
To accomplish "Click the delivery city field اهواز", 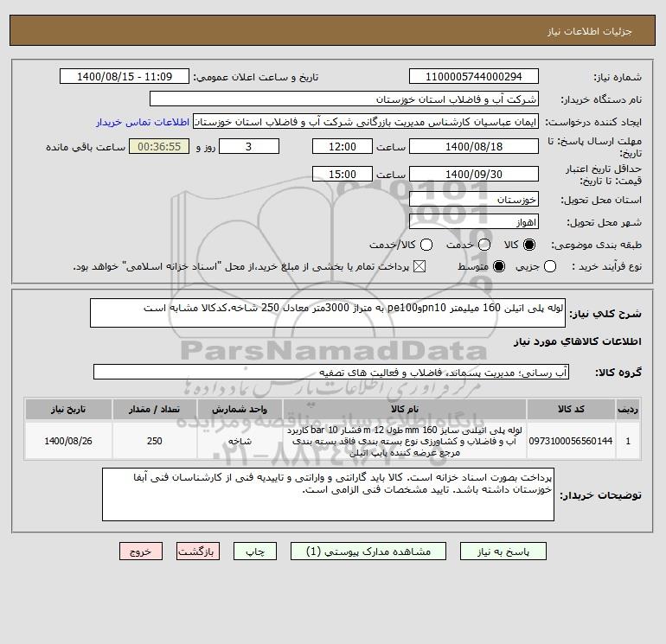I will [474, 222].
